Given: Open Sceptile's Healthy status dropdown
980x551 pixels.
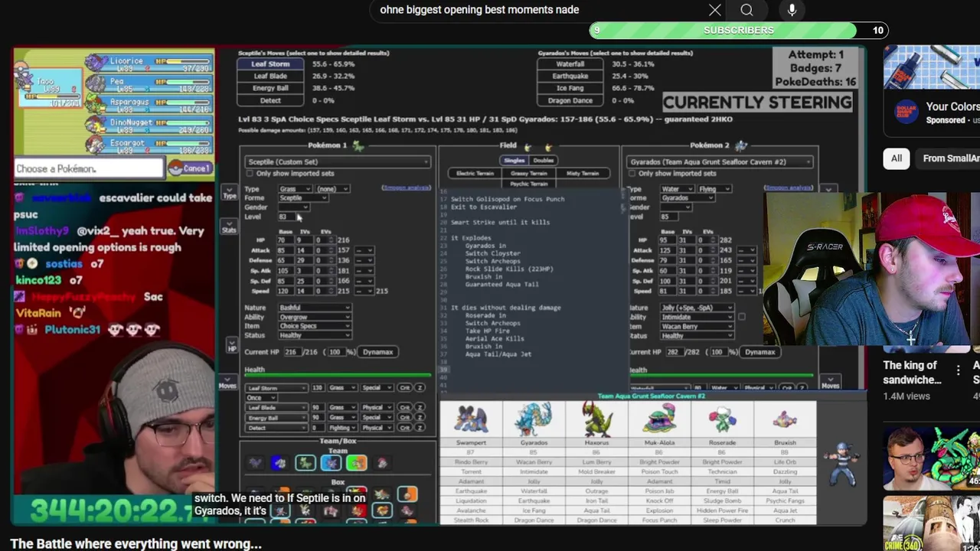Looking at the screenshot, I should [315, 335].
